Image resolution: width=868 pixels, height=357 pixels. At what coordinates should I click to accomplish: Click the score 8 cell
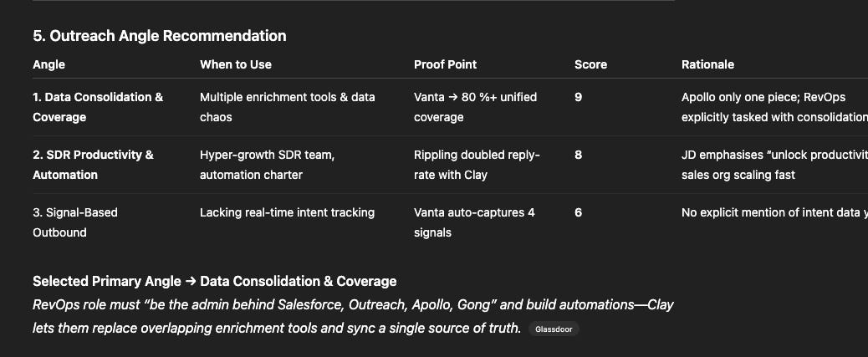pyautogui.click(x=579, y=155)
